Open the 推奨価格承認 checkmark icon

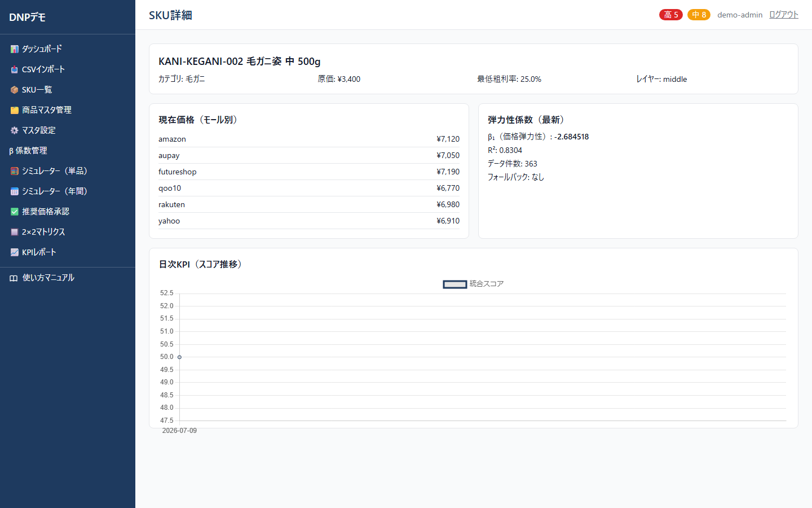[15, 212]
